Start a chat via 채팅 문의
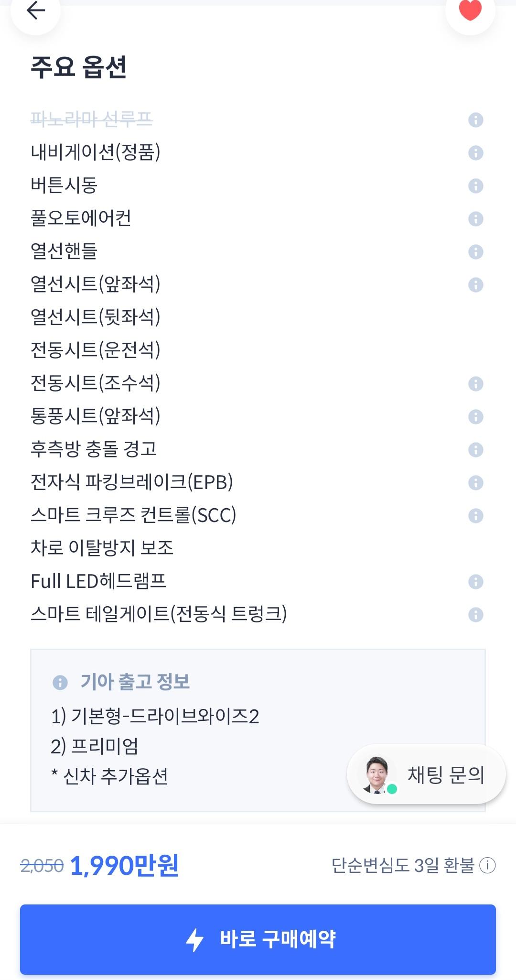Viewport: 516px width, 980px height. pos(447,775)
